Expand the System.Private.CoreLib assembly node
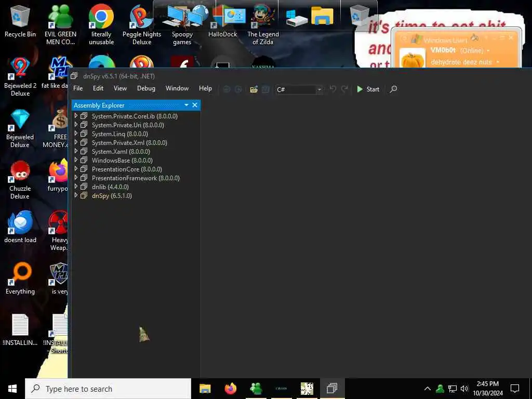Screen dimensions: 532x399 coord(76,116)
